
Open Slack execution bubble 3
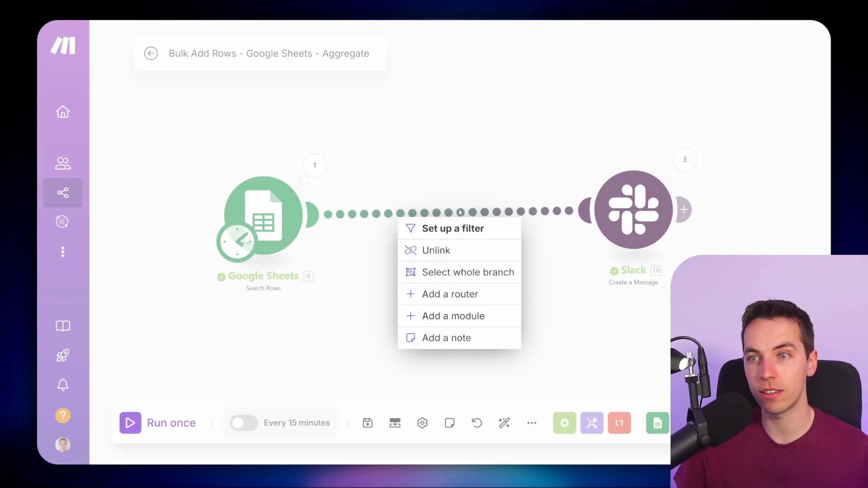pyautogui.click(x=684, y=160)
